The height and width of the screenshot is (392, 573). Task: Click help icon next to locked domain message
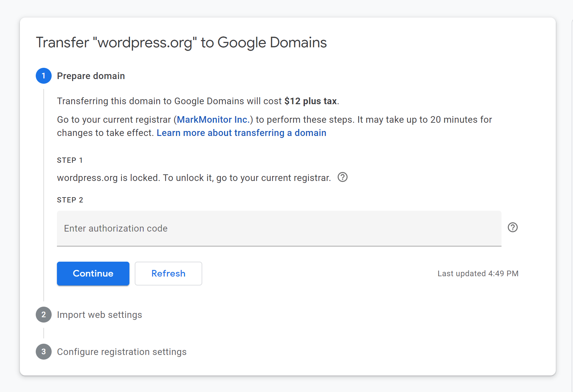pos(343,177)
